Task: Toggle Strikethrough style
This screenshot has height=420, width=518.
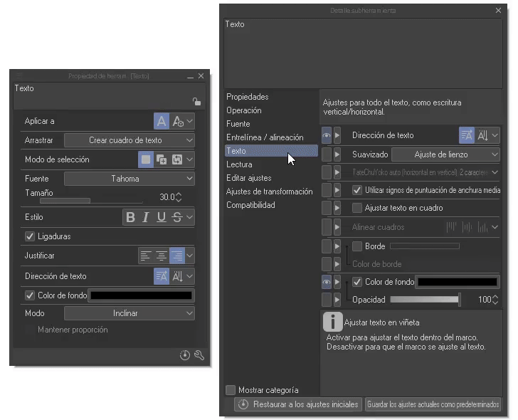Action: (x=177, y=217)
